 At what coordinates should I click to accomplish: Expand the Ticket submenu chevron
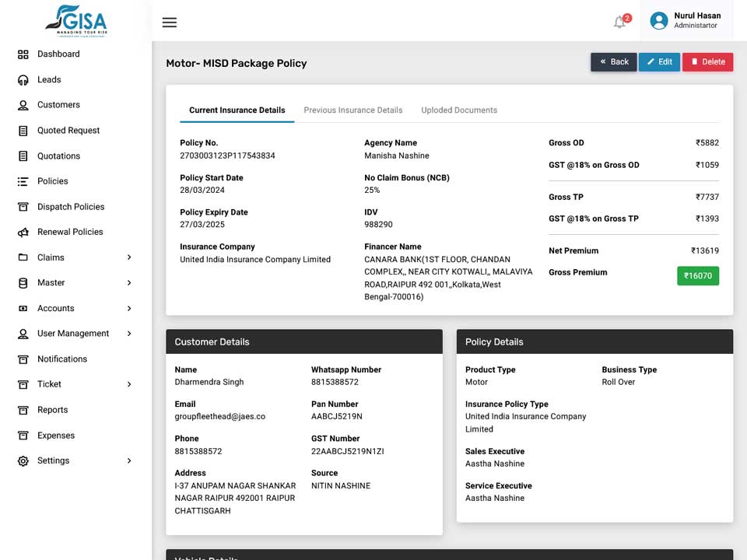click(x=129, y=384)
